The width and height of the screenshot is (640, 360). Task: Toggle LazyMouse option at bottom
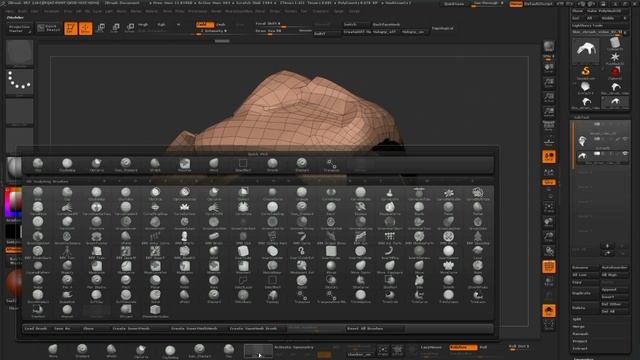[x=431, y=347]
